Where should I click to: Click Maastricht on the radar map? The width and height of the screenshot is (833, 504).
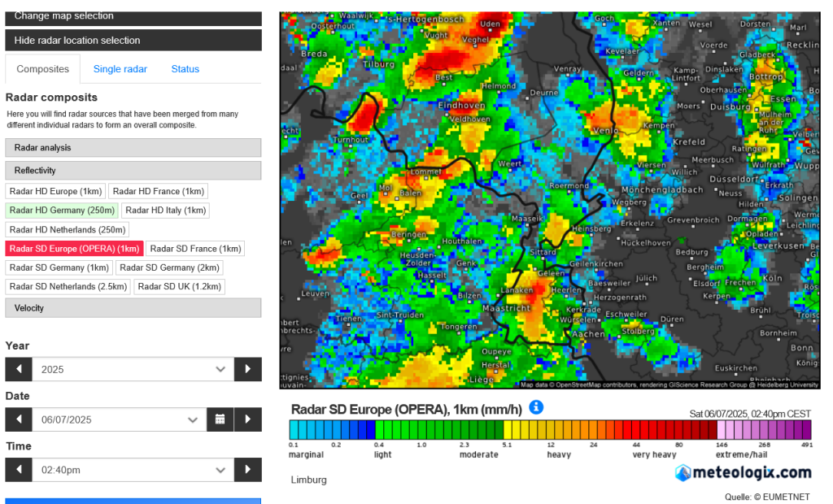coord(507,309)
